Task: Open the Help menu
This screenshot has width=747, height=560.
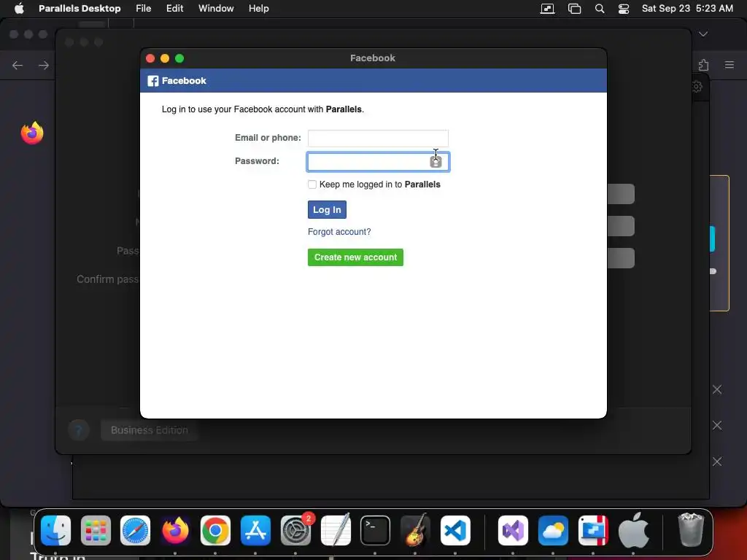Action: [x=259, y=9]
